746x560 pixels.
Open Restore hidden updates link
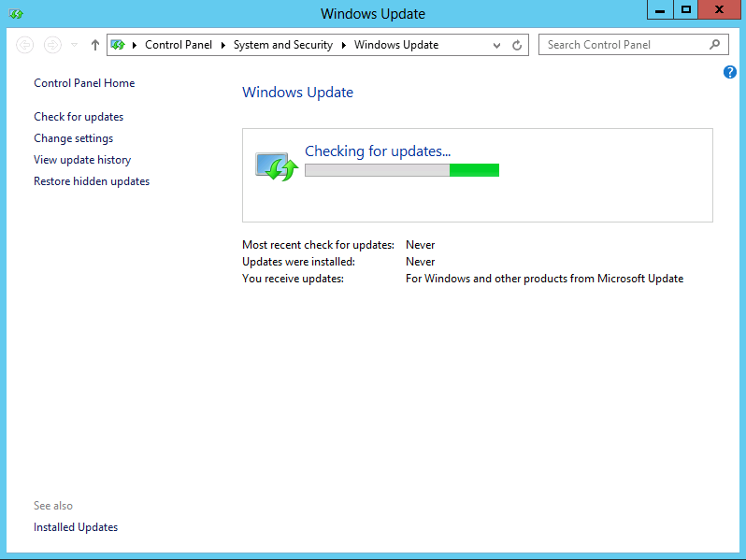(x=92, y=181)
